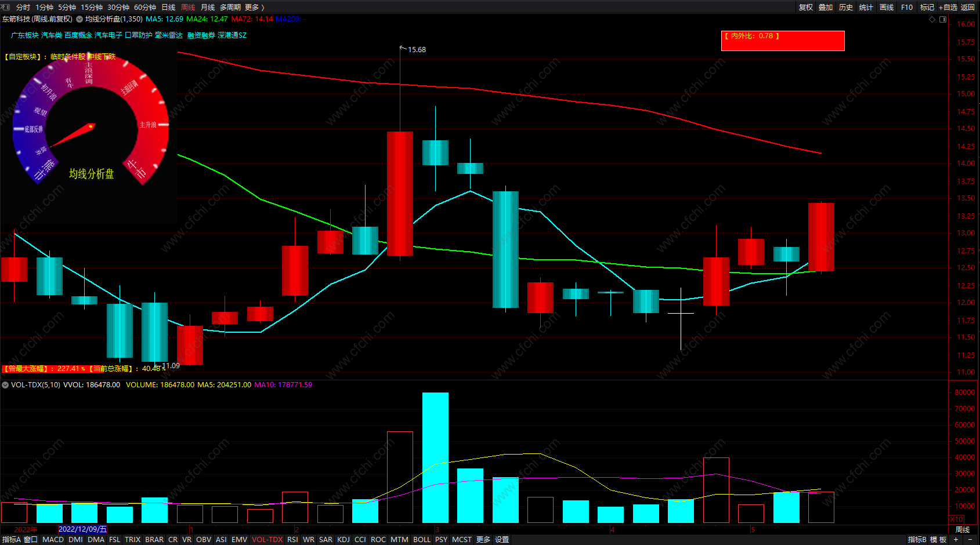Click the red 内外比 0.78 indicator box

click(x=783, y=41)
